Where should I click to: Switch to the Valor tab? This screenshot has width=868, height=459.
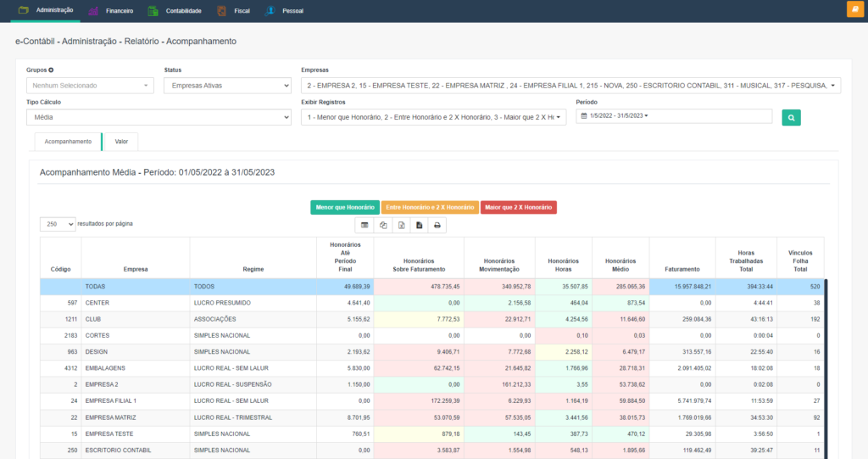(121, 142)
